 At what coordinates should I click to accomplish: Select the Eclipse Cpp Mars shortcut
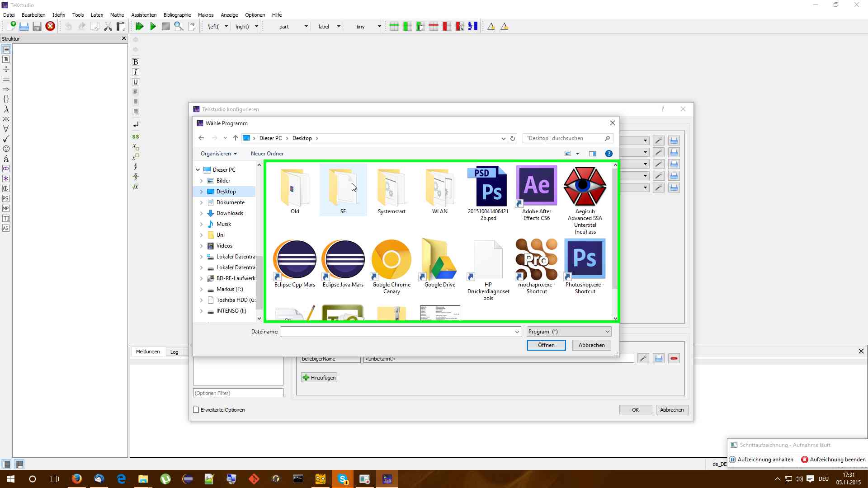click(x=295, y=263)
